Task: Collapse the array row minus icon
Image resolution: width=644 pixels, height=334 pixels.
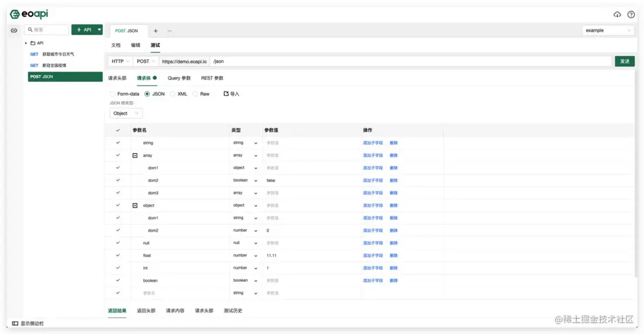Action: coord(135,156)
